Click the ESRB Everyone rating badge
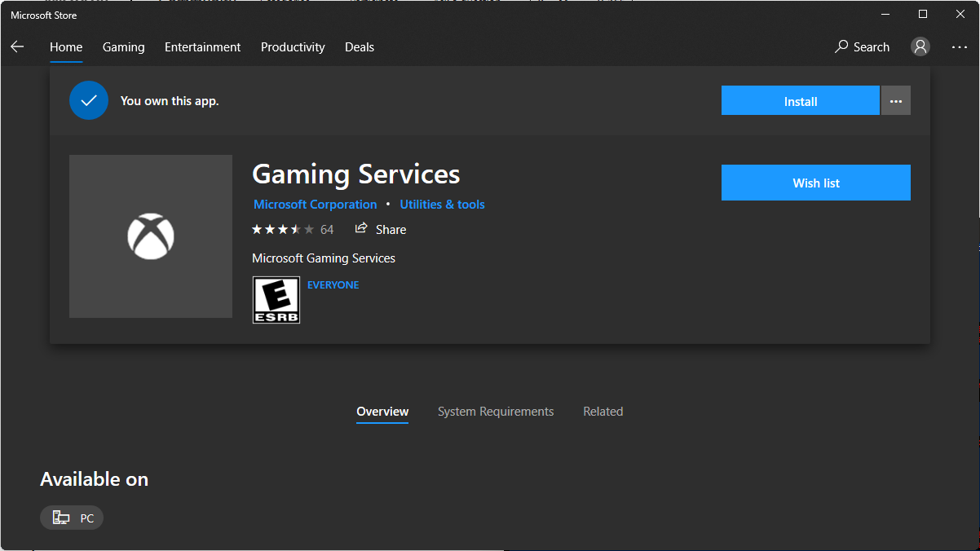Screen dimensions: 980x551 click(x=276, y=300)
